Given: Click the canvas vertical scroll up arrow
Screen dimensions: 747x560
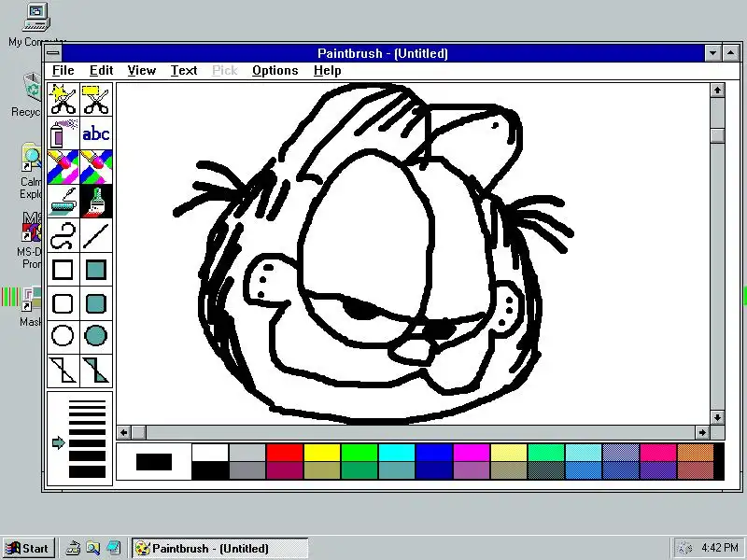Looking at the screenshot, I should pos(717,90).
